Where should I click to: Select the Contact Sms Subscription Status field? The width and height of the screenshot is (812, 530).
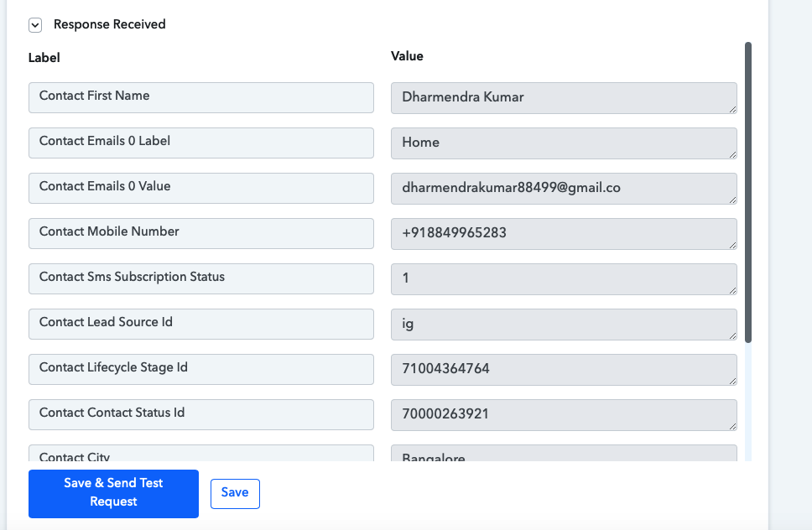point(201,278)
